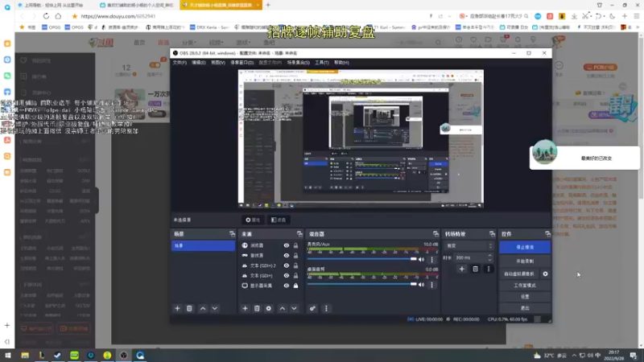The width and height of the screenshot is (644, 362).
Task: Open the OBS File menu
Action: pyautogui.click(x=180, y=63)
